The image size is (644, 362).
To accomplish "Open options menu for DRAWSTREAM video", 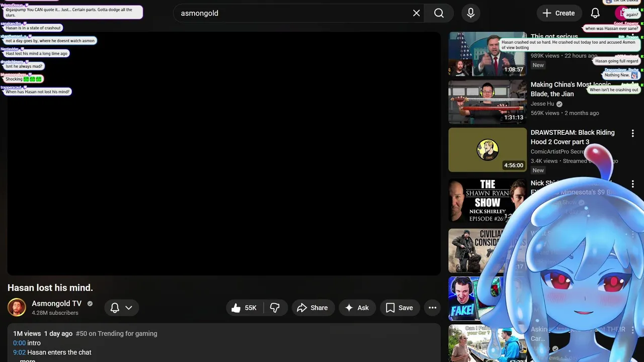I will (632, 133).
